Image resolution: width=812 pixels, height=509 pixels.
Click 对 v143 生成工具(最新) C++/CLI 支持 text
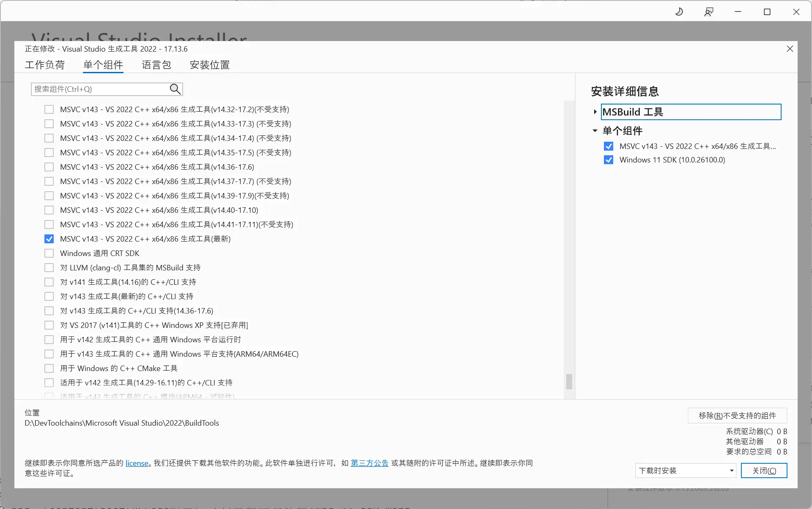pyautogui.click(x=127, y=297)
